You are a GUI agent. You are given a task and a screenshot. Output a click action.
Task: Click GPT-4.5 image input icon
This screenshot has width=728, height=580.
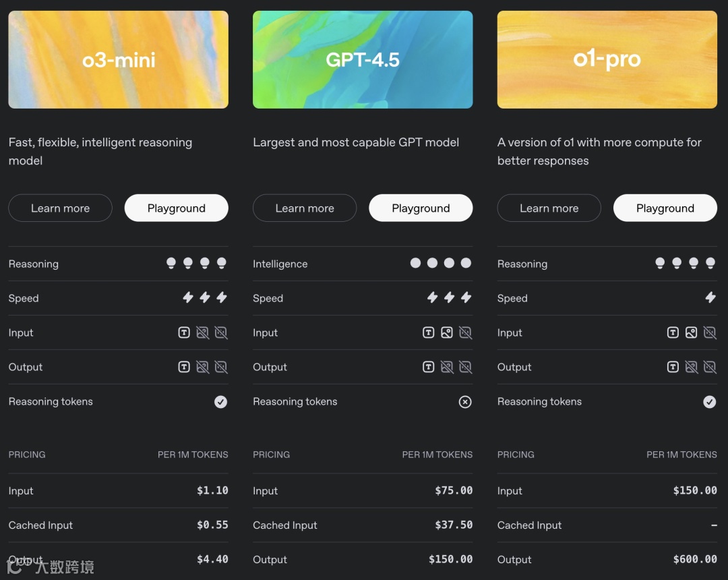(x=447, y=332)
